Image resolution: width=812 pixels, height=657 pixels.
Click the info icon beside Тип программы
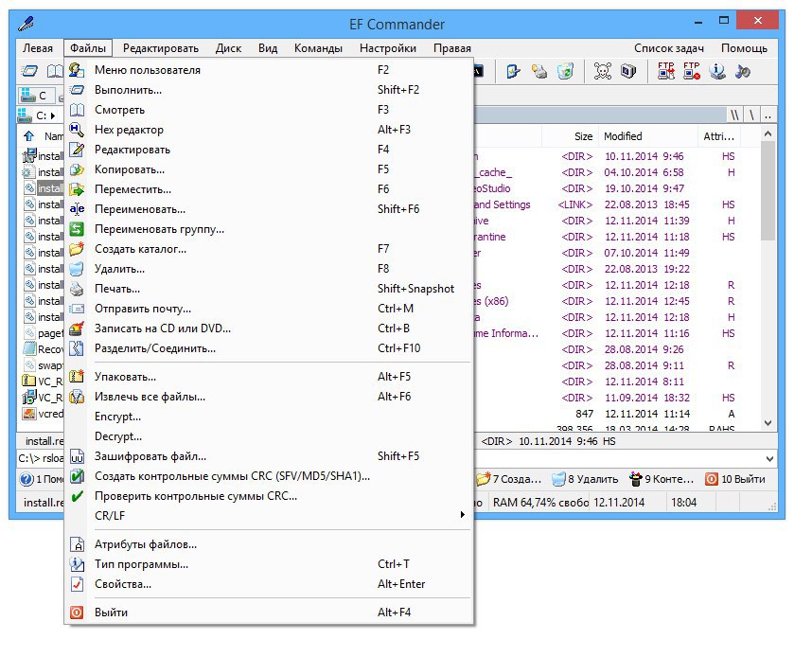pyautogui.click(x=77, y=564)
